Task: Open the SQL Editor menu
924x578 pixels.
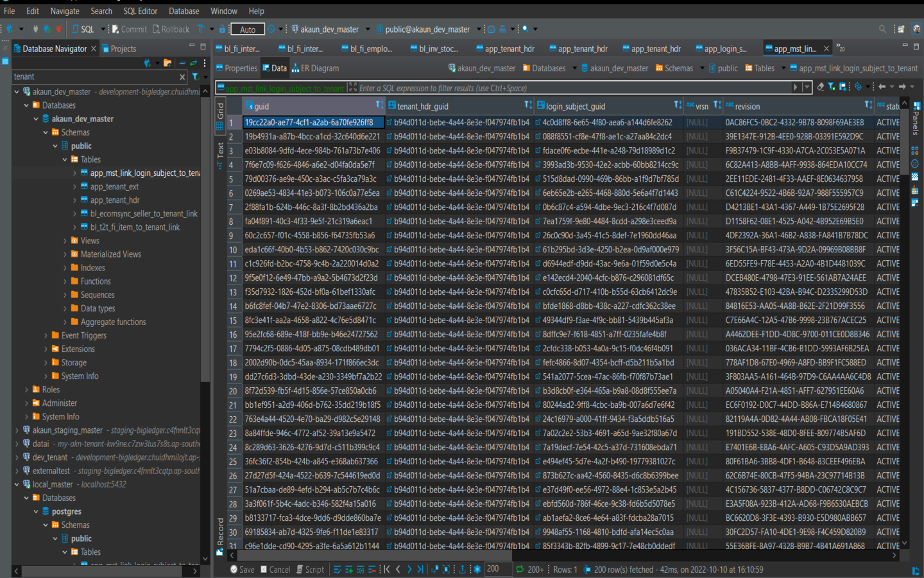Action: pyautogui.click(x=140, y=11)
